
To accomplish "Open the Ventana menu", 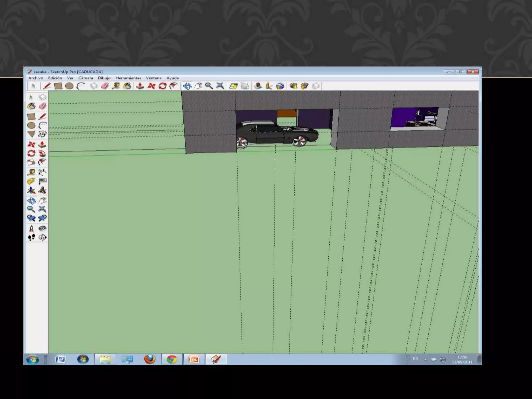I will click(154, 78).
